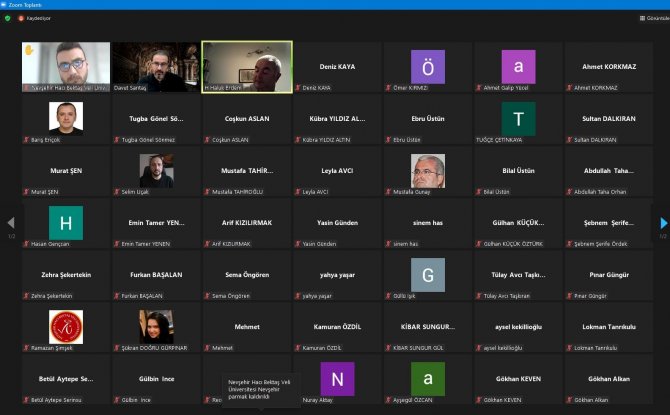670x415 pixels.
Task: Select Şükran DOĞRU GÜRPINAR's profile photo tile
Action: tap(156, 326)
